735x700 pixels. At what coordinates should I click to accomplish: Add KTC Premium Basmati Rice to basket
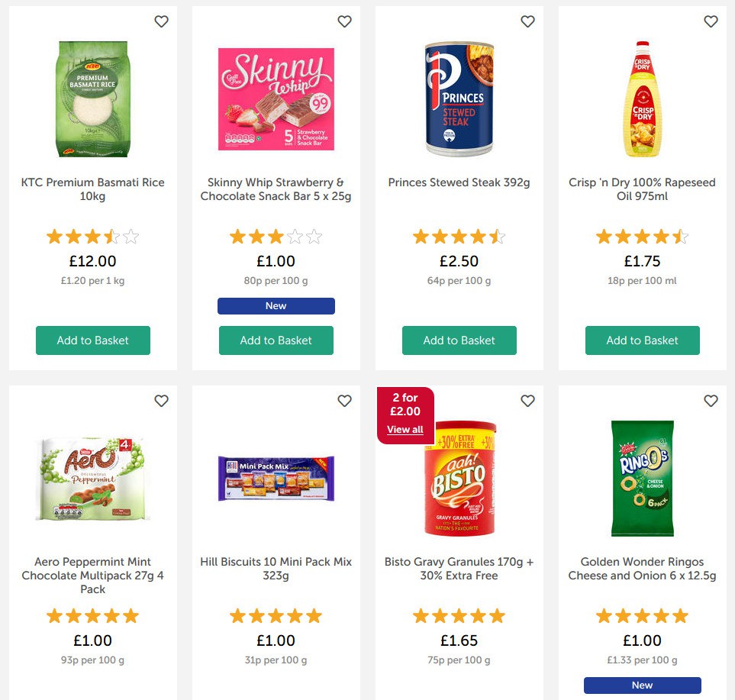coord(92,340)
